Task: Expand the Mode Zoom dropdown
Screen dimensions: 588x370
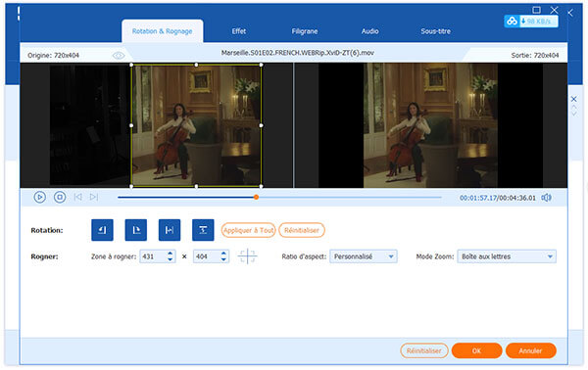Action: click(507, 256)
